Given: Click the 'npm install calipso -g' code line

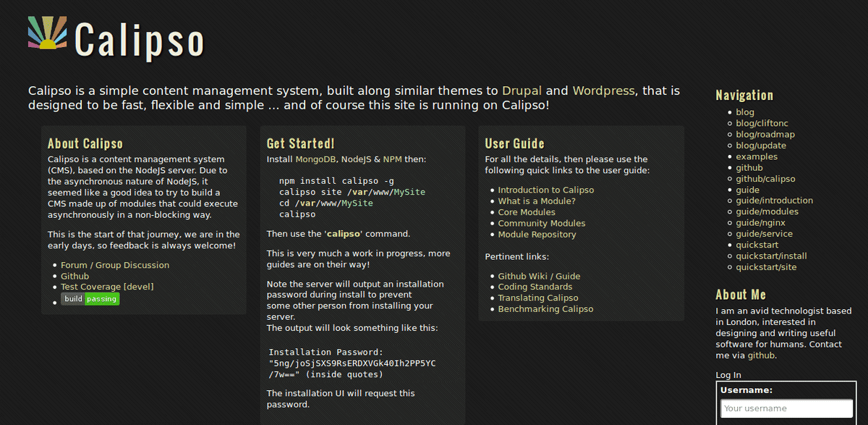Looking at the screenshot, I should click(x=336, y=181).
